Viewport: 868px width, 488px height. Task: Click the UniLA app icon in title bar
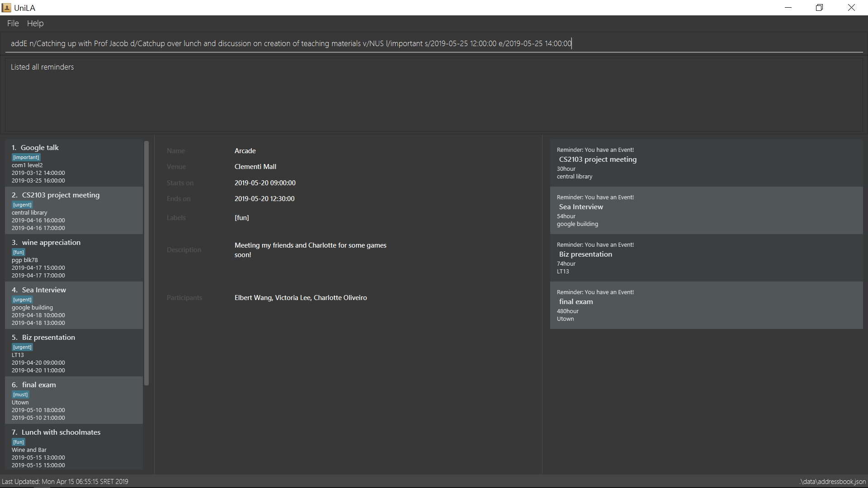coord(6,8)
